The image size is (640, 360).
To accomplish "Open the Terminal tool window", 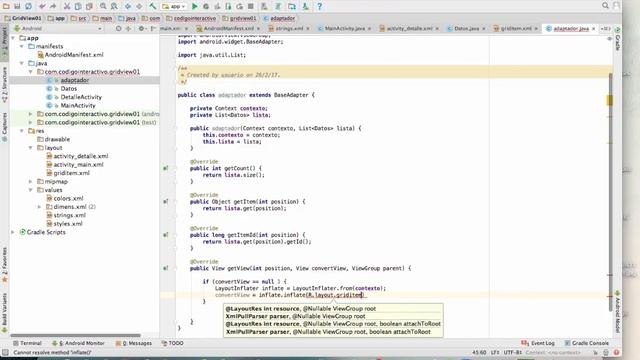I will pos(27,343).
